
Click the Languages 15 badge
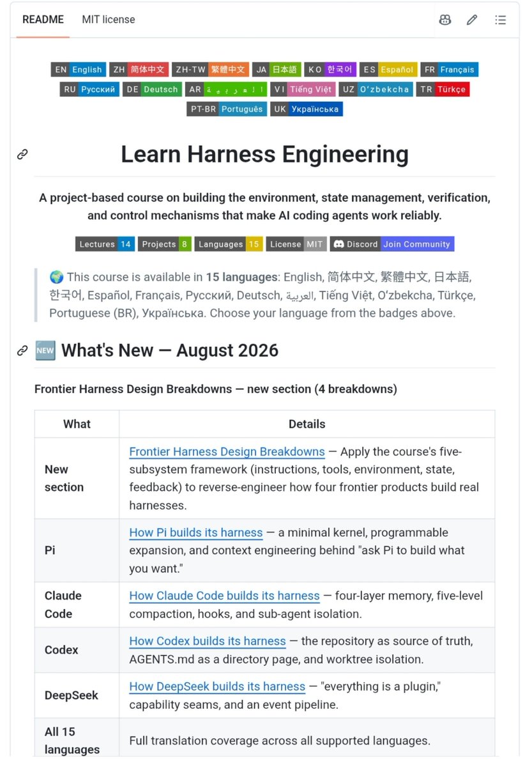click(x=229, y=244)
